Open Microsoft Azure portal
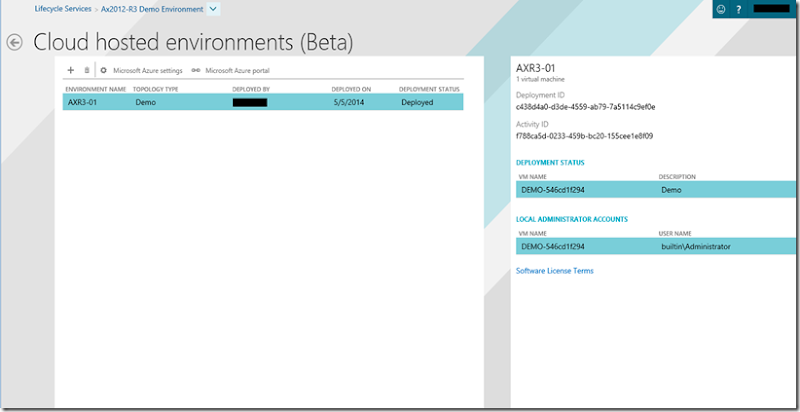 pos(237,71)
